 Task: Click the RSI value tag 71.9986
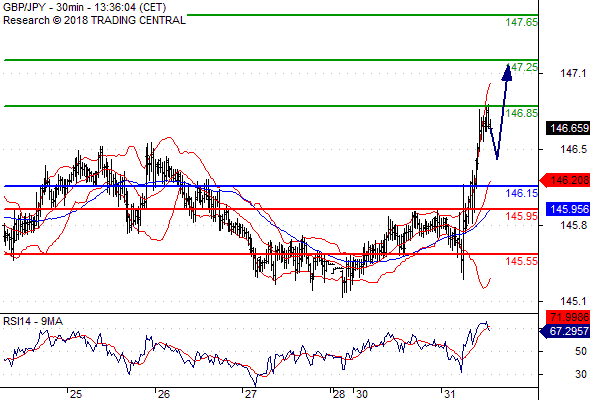tap(568, 317)
